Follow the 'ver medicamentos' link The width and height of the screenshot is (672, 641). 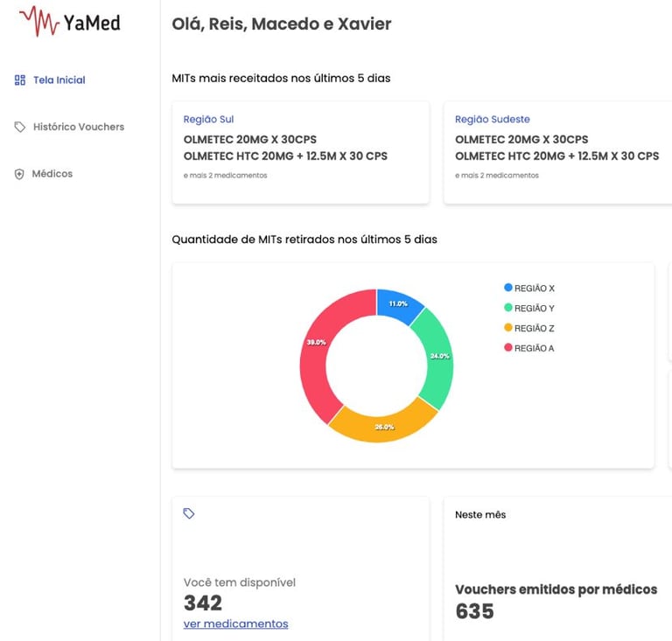235,624
